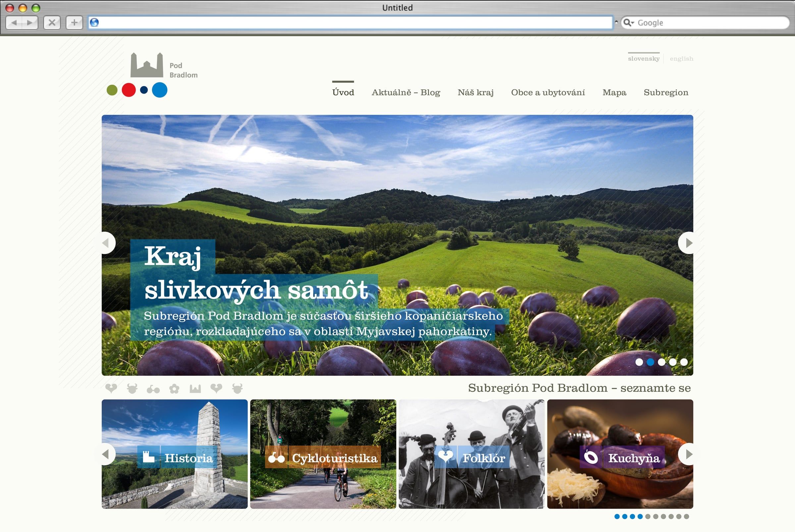This screenshot has height=532, width=795.
Task: Open the Mapa menu item
Action: (614, 92)
